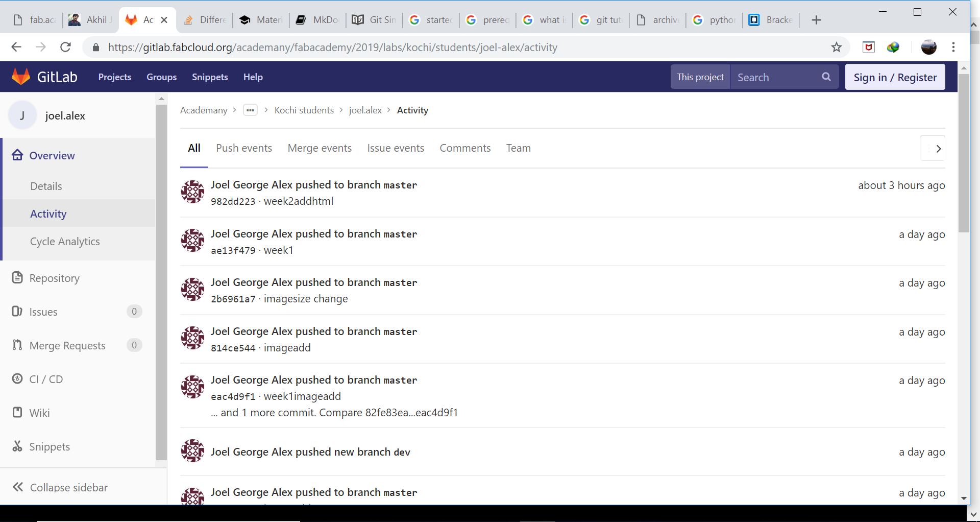Open the Wiki sidebar icon
Image resolution: width=980 pixels, height=522 pixels.
click(17, 413)
